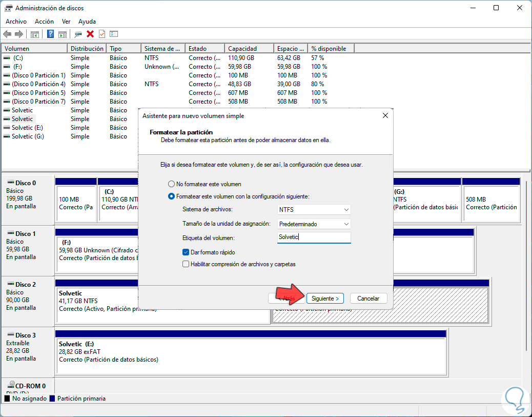Image resolution: width=532 pixels, height=417 pixels.
Task: Enable 'Habilitar compresión de archivos y carpetas'
Action: click(x=186, y=264)
